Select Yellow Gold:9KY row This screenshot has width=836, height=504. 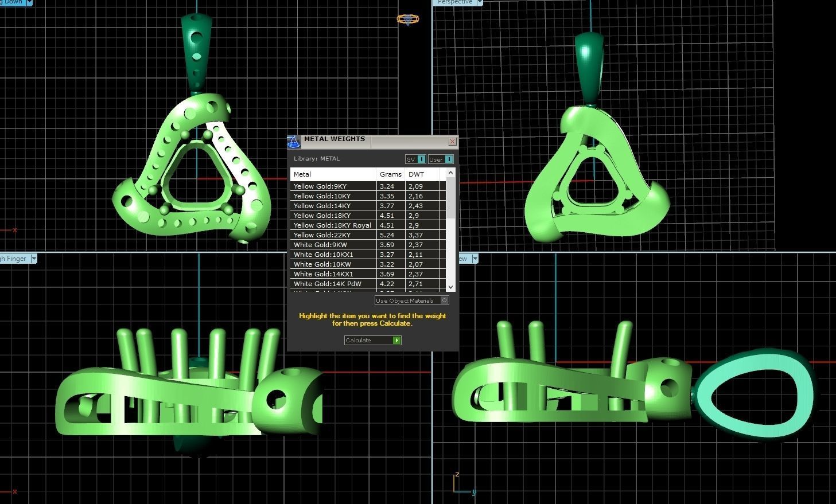tap(368, 186)
